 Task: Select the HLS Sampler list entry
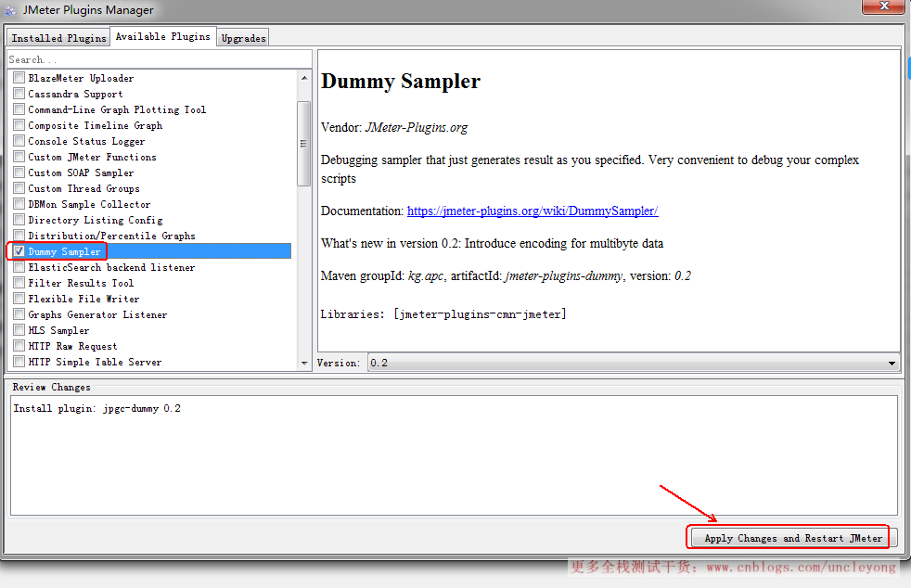click(x=58, y=330)
